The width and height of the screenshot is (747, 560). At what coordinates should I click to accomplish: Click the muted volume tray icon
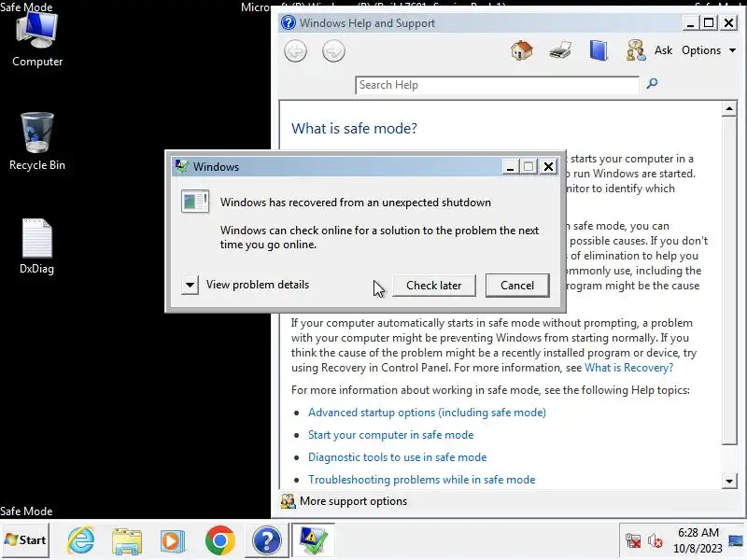click(655, 541)
